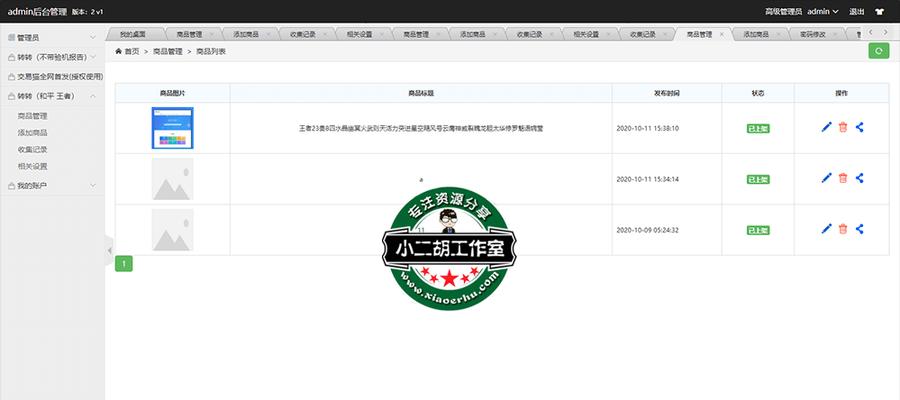
Task: Click the green refresh button
Action: (878, 51)
